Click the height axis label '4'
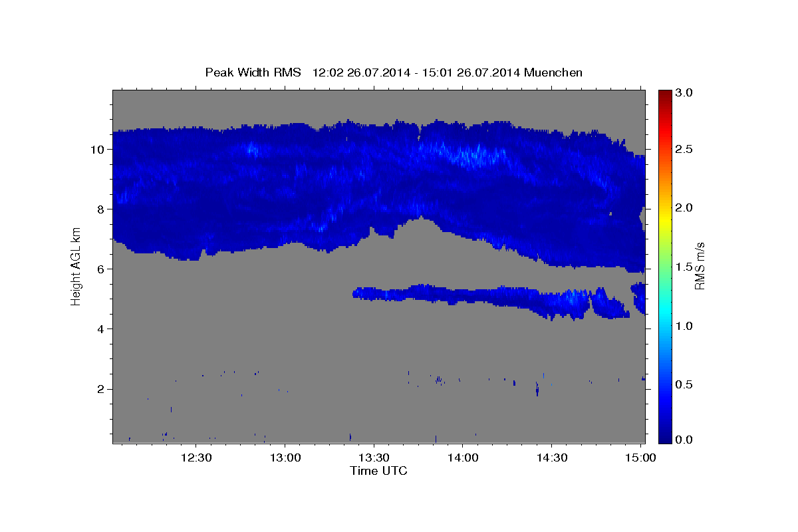The image size is (798, 532). coord(100,329)
